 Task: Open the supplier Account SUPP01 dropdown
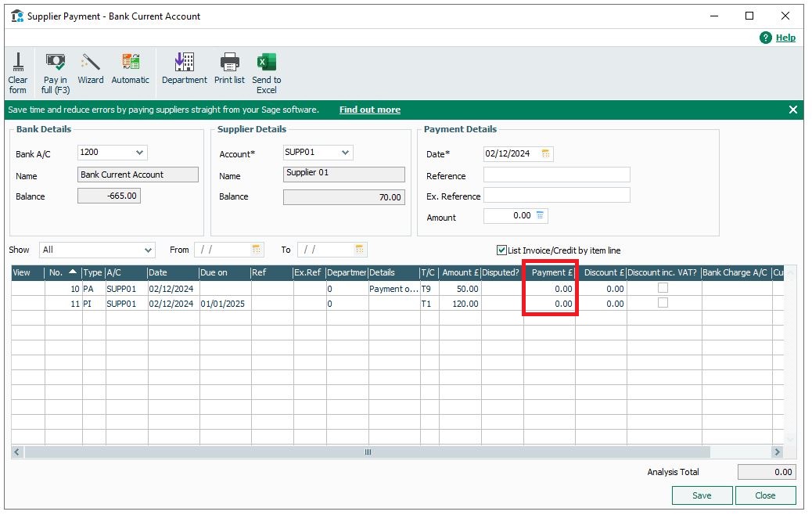(346, 153)
